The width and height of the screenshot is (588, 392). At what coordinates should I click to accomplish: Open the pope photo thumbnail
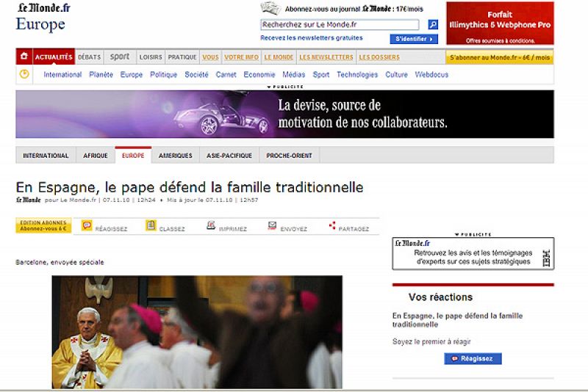pos(197,332)
